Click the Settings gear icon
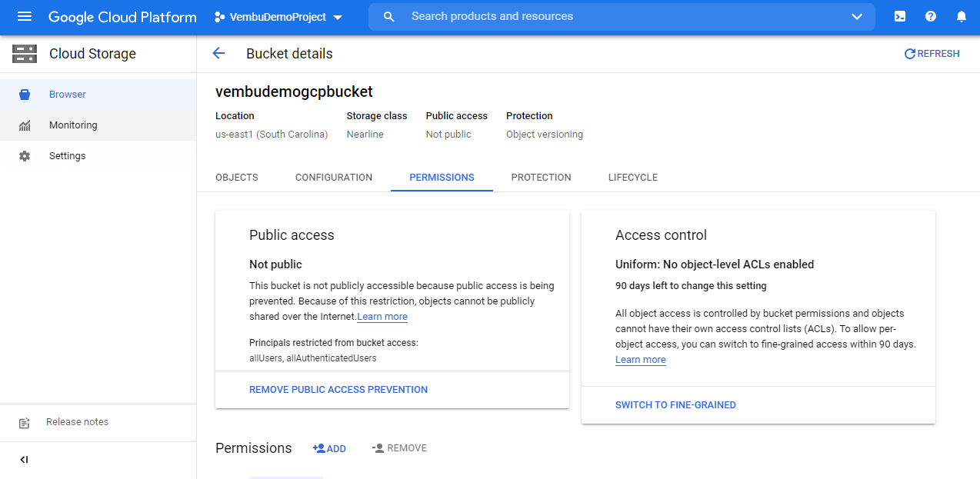 (25, 156)
